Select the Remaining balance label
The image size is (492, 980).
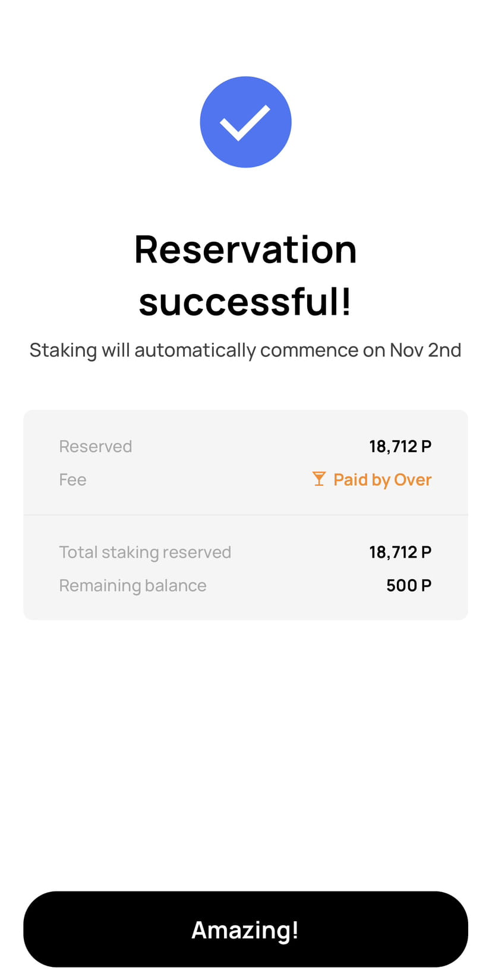click(133, 586)
